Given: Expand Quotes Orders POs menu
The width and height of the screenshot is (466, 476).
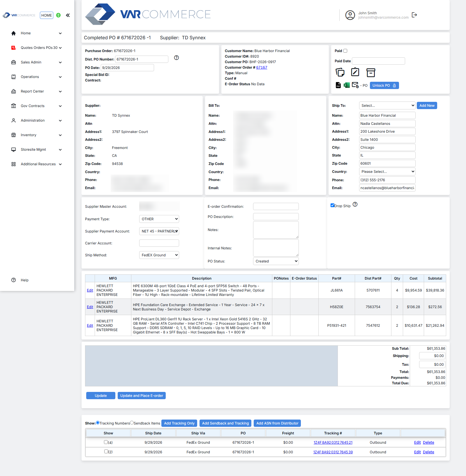Looking at the screenshot, I should (x=37, y=48).
